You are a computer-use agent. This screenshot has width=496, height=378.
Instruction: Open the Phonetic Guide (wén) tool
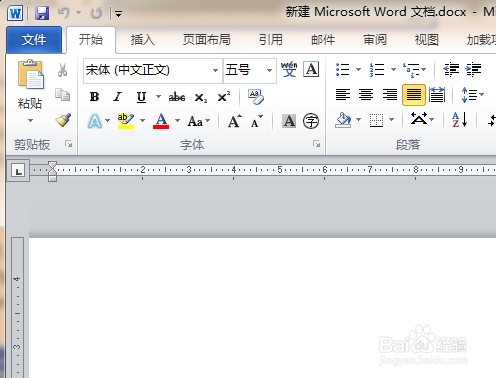click(289, 69)
